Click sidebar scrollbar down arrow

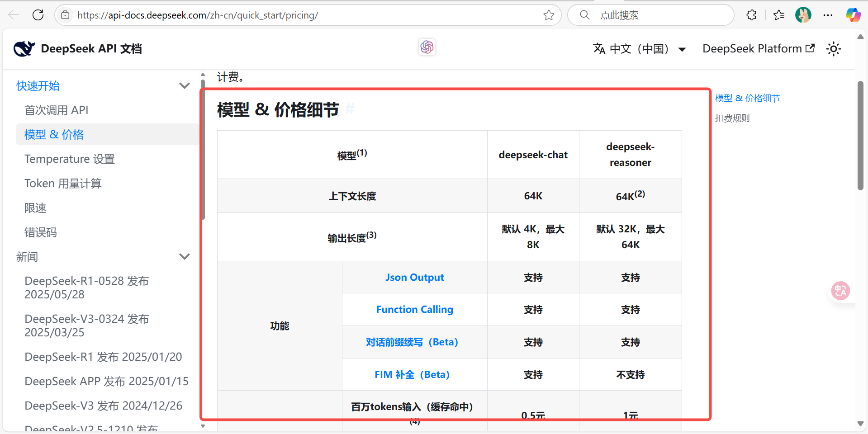(203, 426)
